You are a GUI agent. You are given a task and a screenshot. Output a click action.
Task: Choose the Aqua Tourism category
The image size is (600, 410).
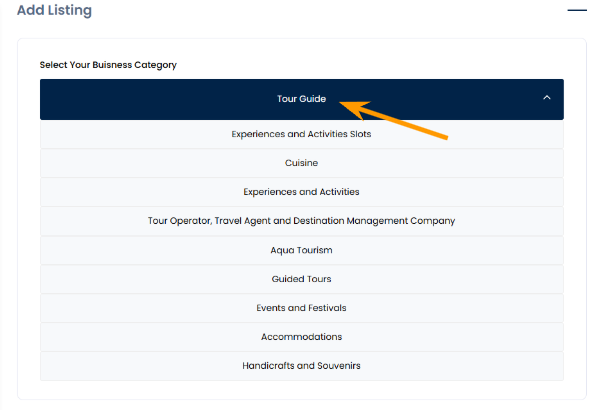point(301,250)
